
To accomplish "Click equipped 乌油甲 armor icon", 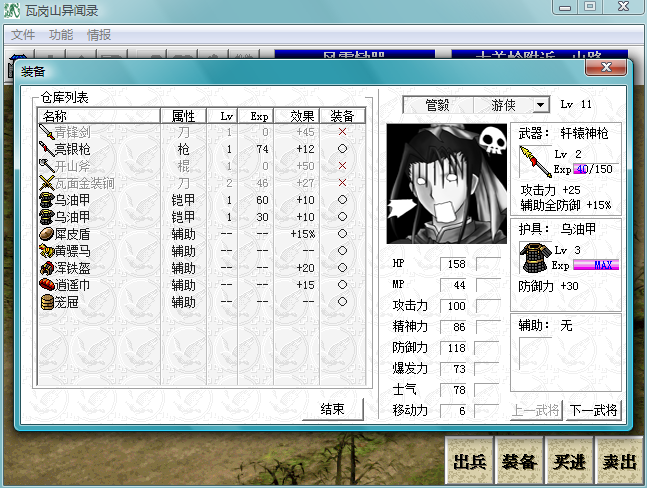I will (x=535, y=257).
